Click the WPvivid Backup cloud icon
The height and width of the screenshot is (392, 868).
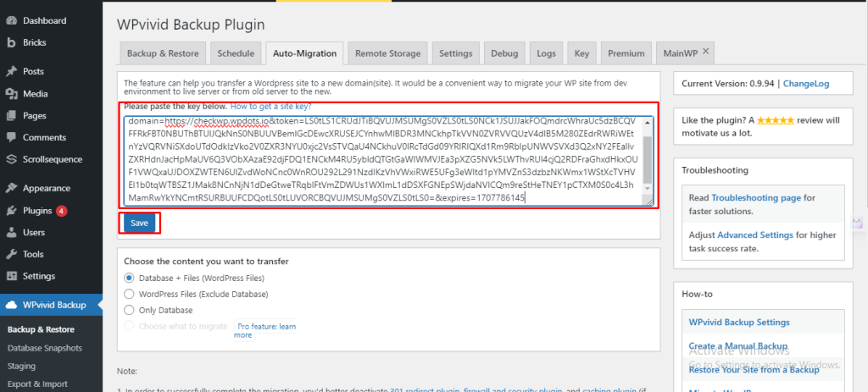pyautogui.click(x=11, y=305)
